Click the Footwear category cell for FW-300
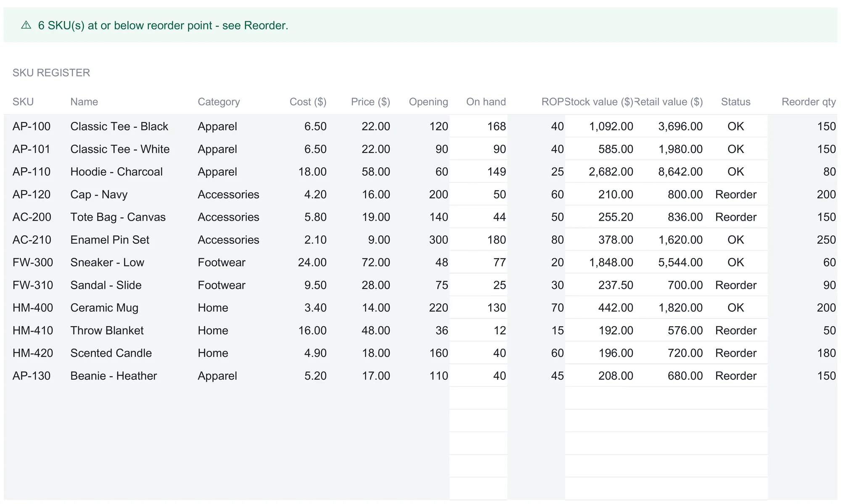 coord(222,262)
